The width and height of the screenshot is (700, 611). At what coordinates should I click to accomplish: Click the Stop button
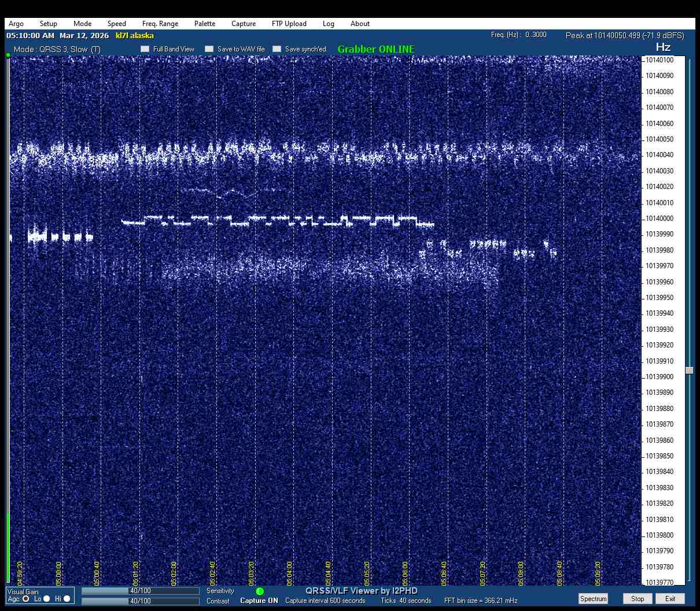(638, 599)
